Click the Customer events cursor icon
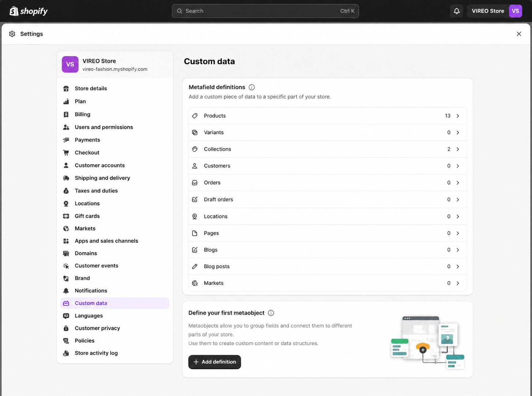 click(66, 266)
